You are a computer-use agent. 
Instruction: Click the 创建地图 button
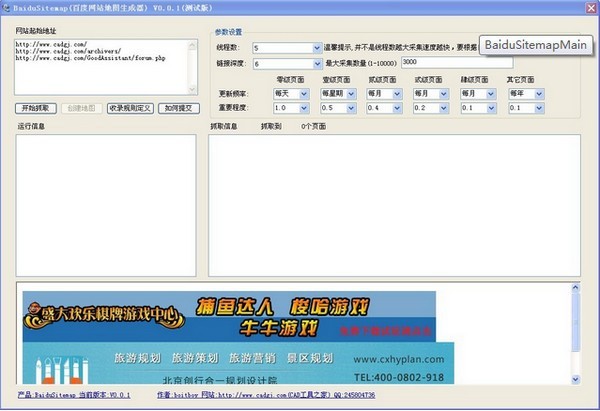pos(82,108)
